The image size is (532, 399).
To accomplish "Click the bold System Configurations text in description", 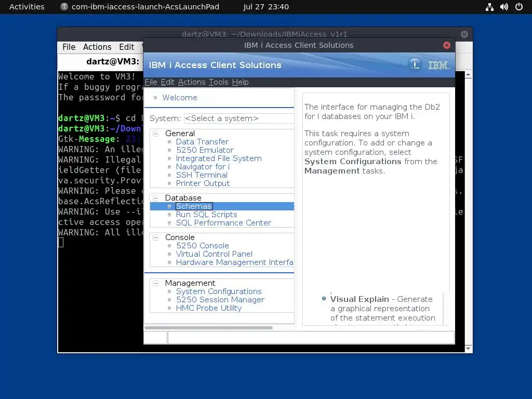I will pyautogui.click(x=353, y=162).
